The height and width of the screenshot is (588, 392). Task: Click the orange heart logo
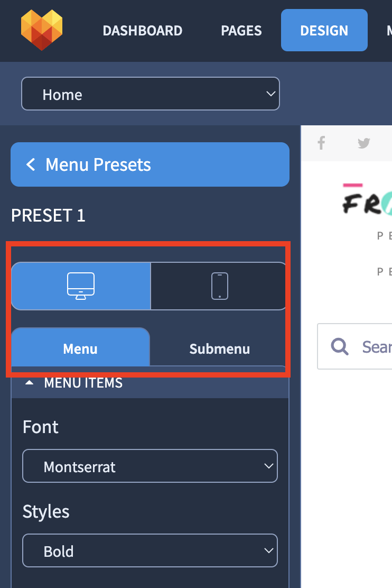42,30
